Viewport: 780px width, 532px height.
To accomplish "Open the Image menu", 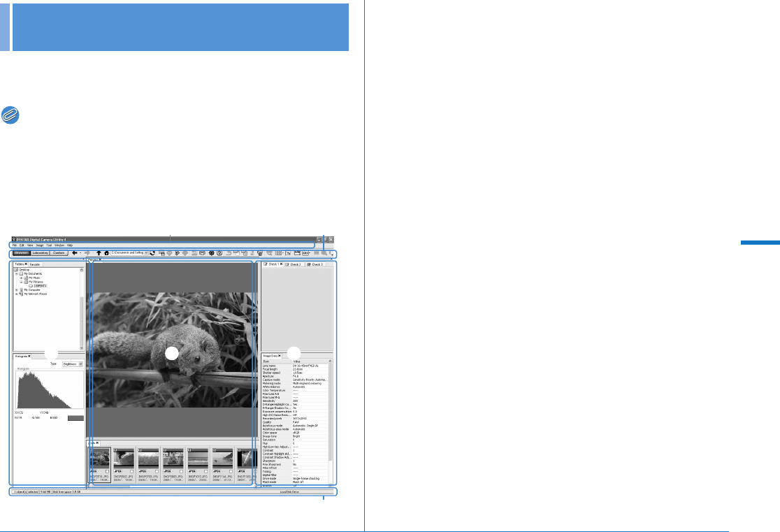I will (40, 245).
